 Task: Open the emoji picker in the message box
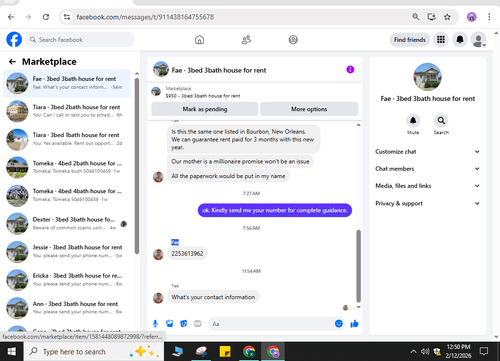[339, 323]
